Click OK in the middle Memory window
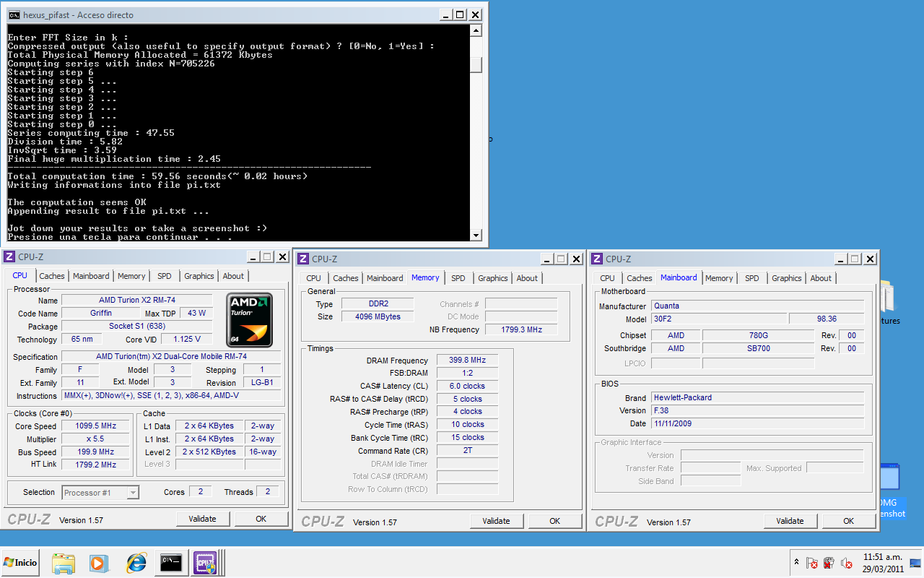Image resolution: width=924 pixels, height=578 pixels. pyautogui.click(x=555, y=521)
